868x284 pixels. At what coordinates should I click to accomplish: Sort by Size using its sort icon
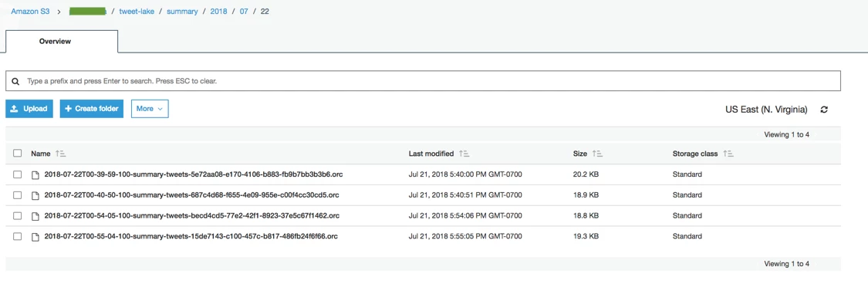pyautogui.click(x=597, y=154)
